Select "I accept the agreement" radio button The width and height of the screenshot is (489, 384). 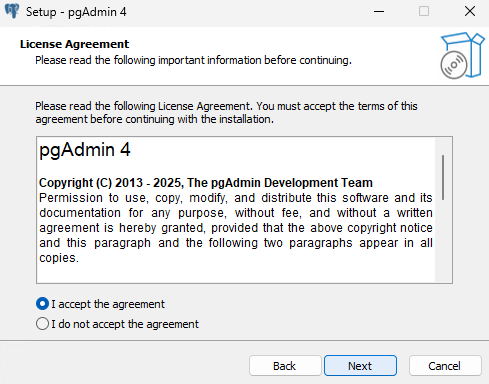click(42, 304)
